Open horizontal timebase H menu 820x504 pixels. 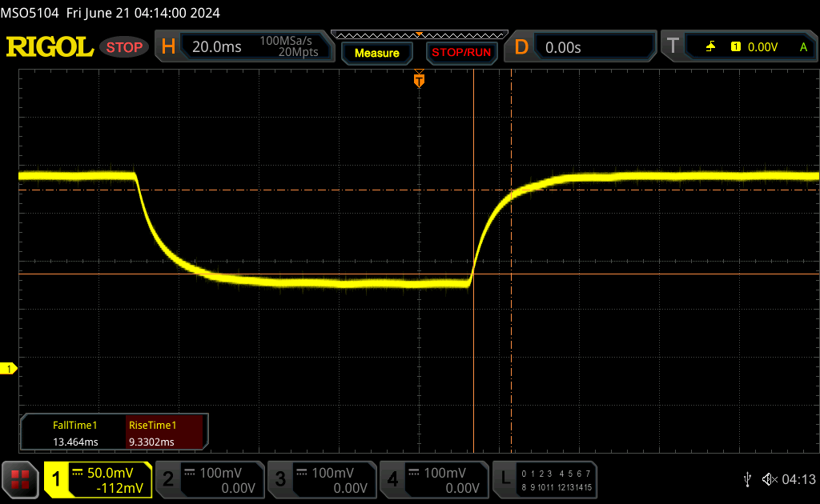pyautogui.click(x=168, y=47)
